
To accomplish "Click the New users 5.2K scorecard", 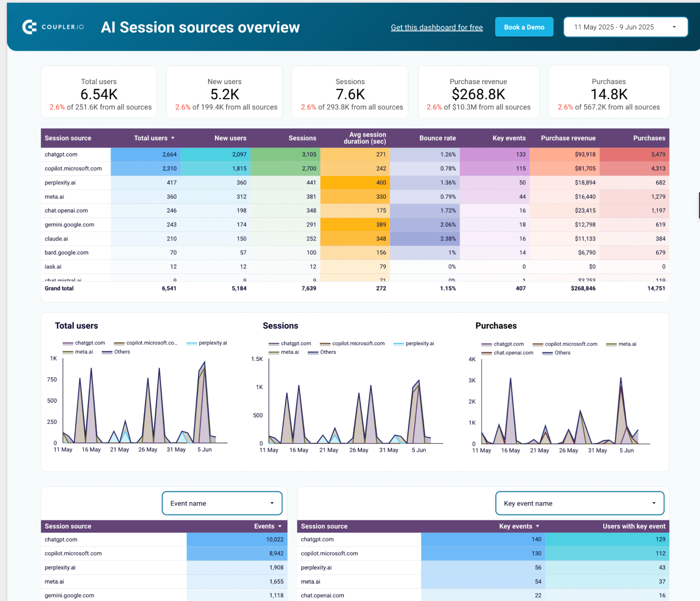I will point(224,92).
